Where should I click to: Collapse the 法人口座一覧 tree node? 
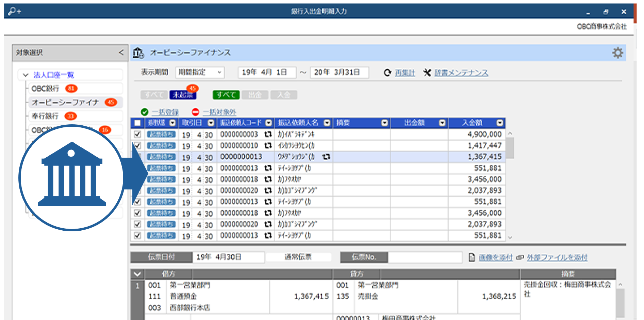coord(26,75)
